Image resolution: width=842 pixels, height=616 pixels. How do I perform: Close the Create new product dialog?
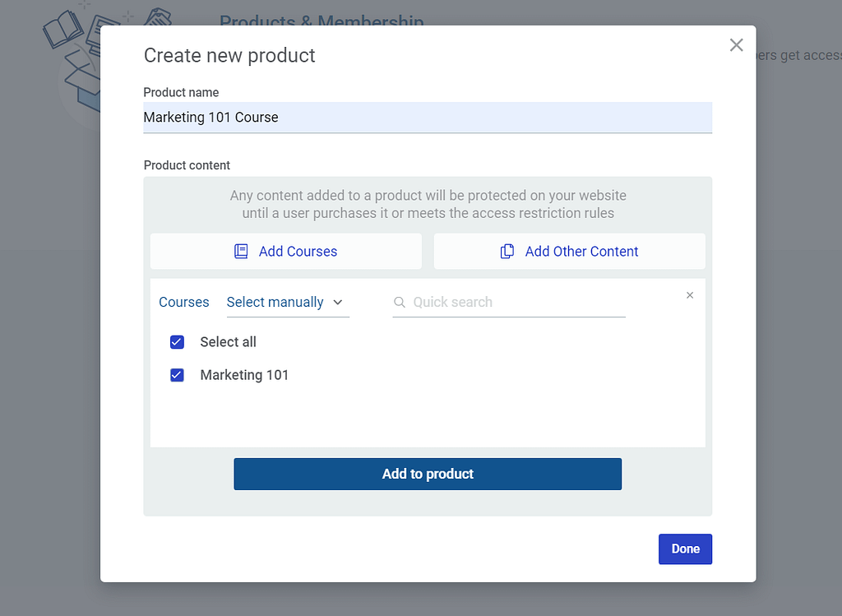coord(736,45)
